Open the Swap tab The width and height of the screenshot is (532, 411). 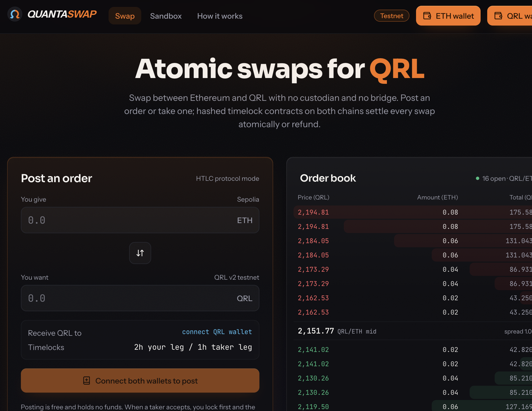pyautogui.click(x=125, y=16)
